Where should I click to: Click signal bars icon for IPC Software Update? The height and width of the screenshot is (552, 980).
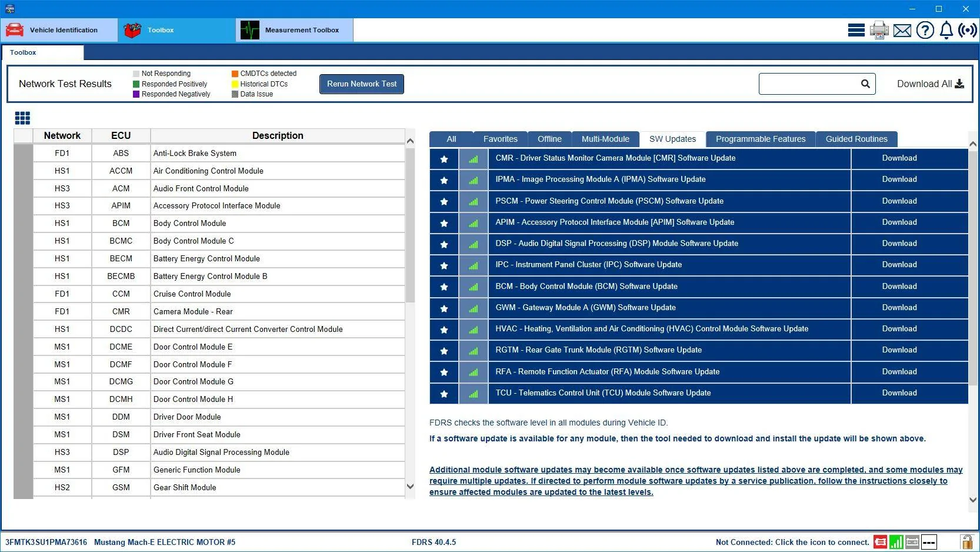474,265
